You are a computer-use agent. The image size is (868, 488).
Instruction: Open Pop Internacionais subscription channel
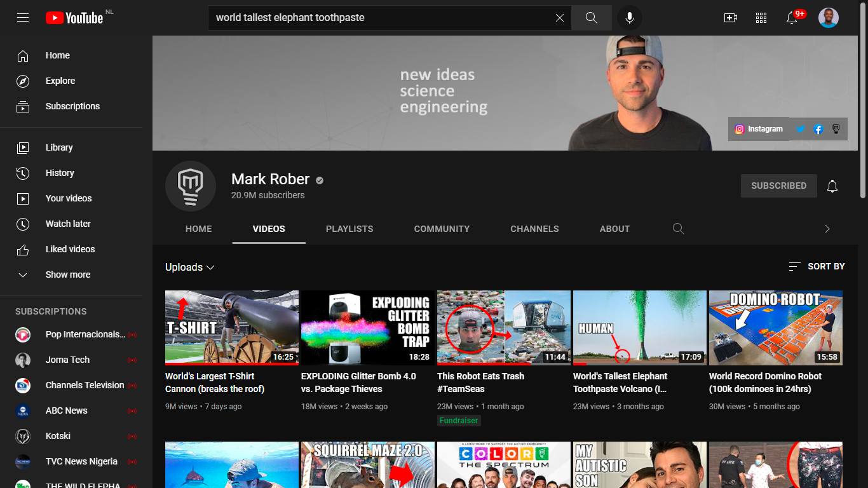click(71, 334)
